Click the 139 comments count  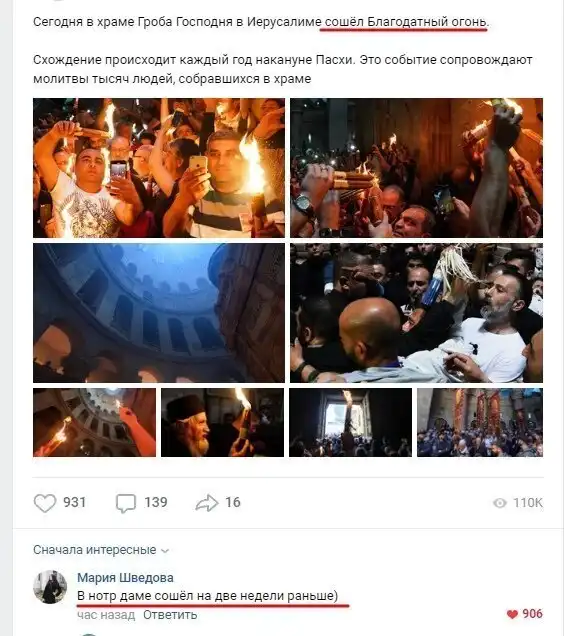click(156, 503)
